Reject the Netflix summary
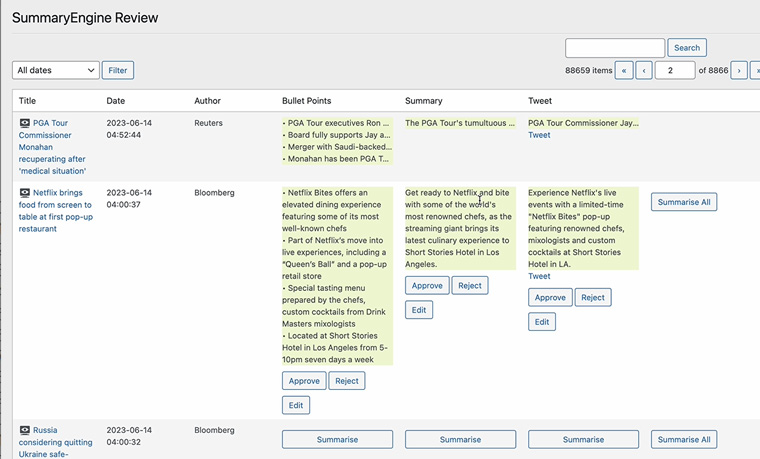760x459 pixels. tap(470, 285)
